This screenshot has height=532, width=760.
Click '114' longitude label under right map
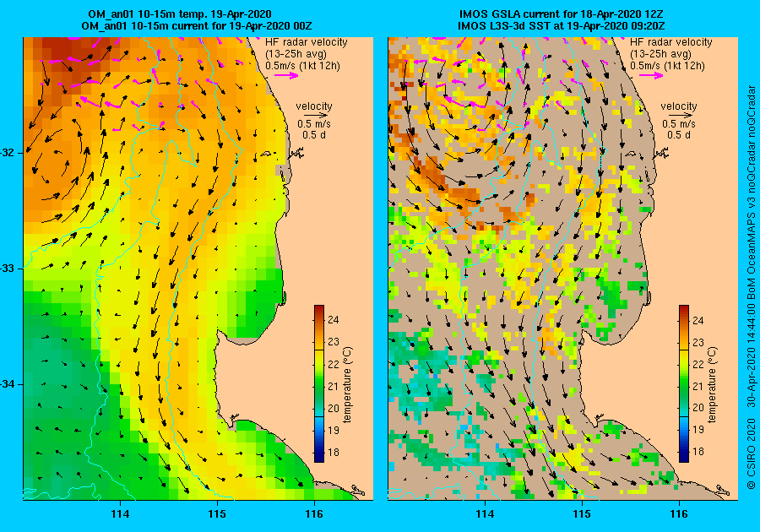click(x=485, y=514)
